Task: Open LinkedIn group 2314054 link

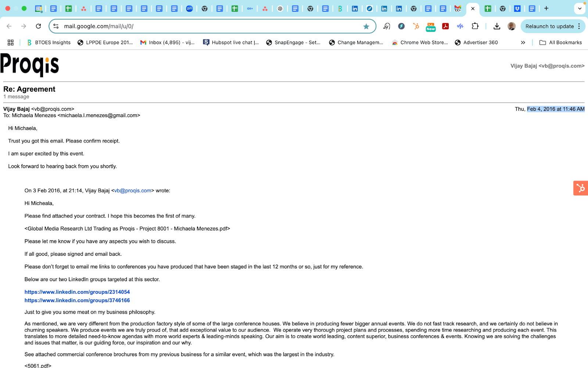Action: coord(77,292)
